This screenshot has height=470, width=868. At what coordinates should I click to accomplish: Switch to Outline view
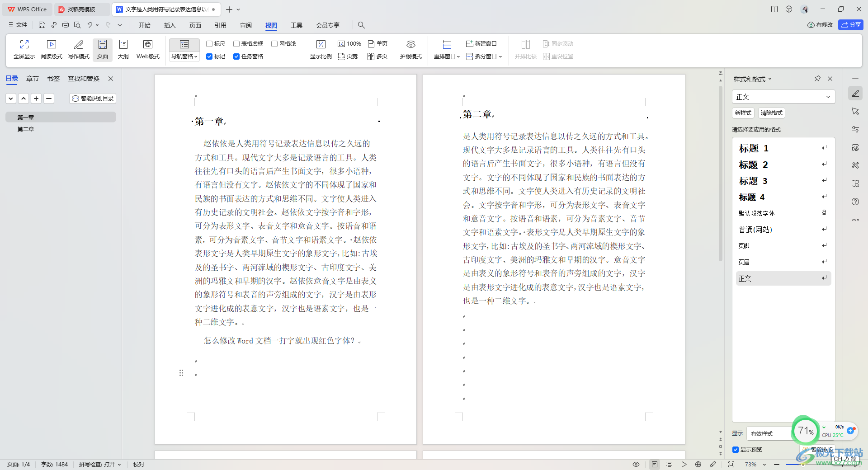(123, 50)
